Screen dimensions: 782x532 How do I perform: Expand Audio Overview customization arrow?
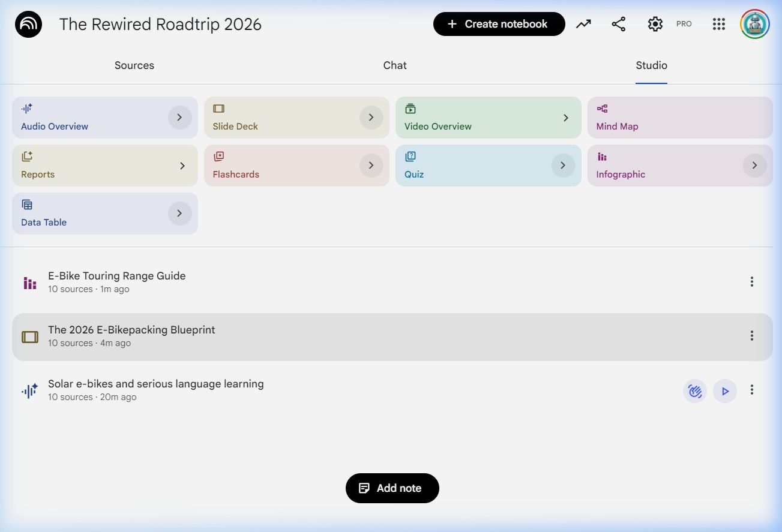click(179, 118)
